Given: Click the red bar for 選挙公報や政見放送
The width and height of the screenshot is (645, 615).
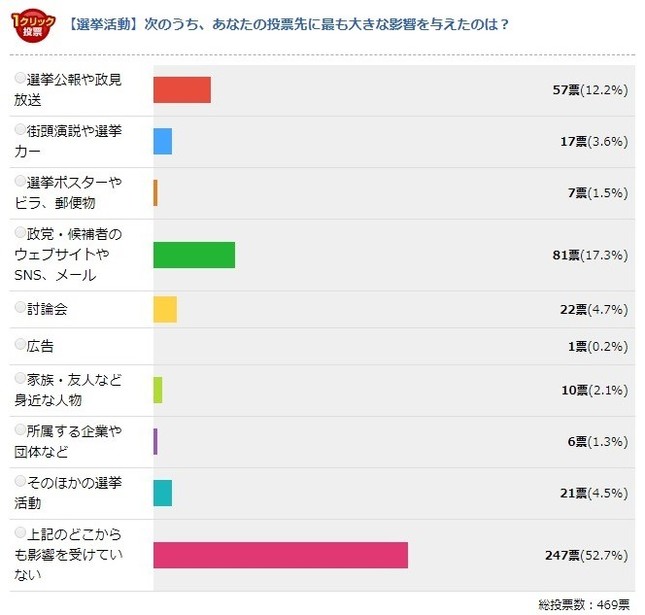Looking at the screenshot, I should (182, 89).
